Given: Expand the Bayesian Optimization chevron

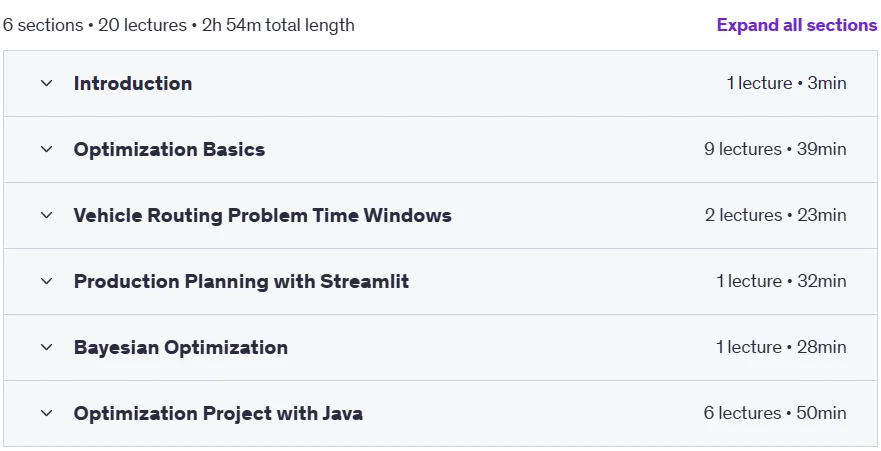Looking at the screenshot, I should click(x=47, y=347).
